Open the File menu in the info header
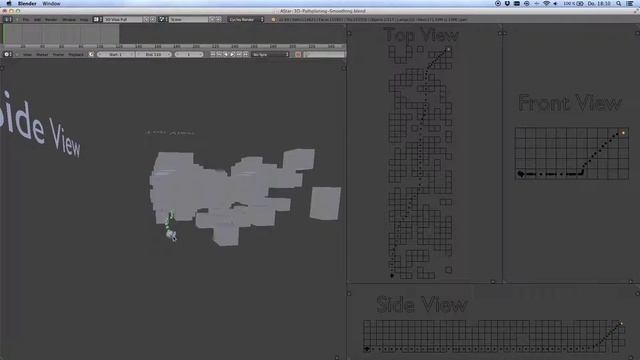 click(26, 19)
